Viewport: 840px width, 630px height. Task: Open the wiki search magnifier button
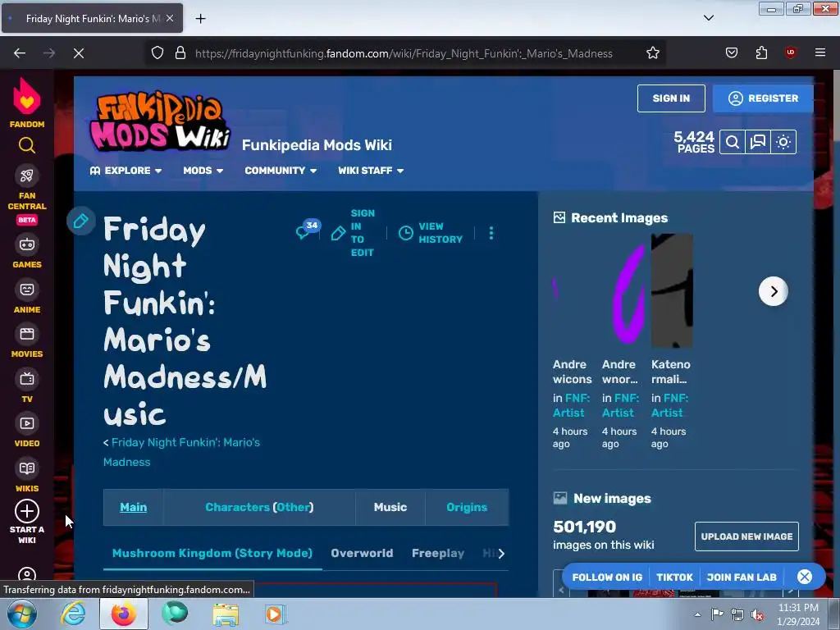click(733, 142)
